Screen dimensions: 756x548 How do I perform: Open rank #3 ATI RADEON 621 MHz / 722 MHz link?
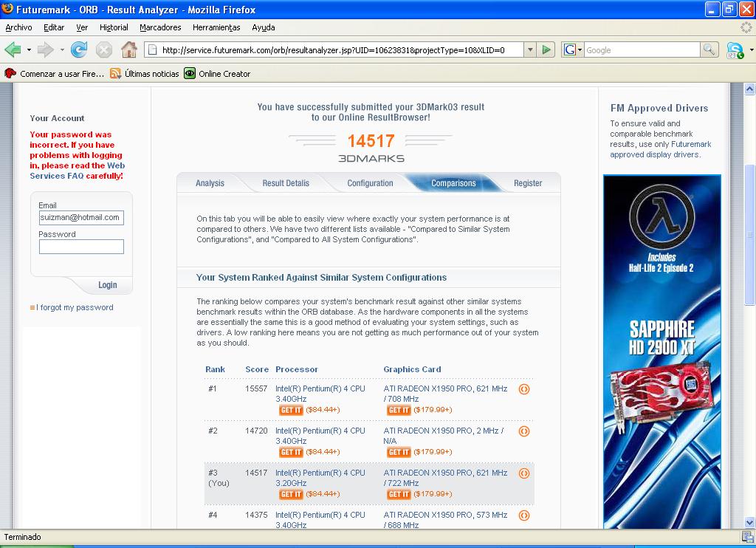point(445,478)
